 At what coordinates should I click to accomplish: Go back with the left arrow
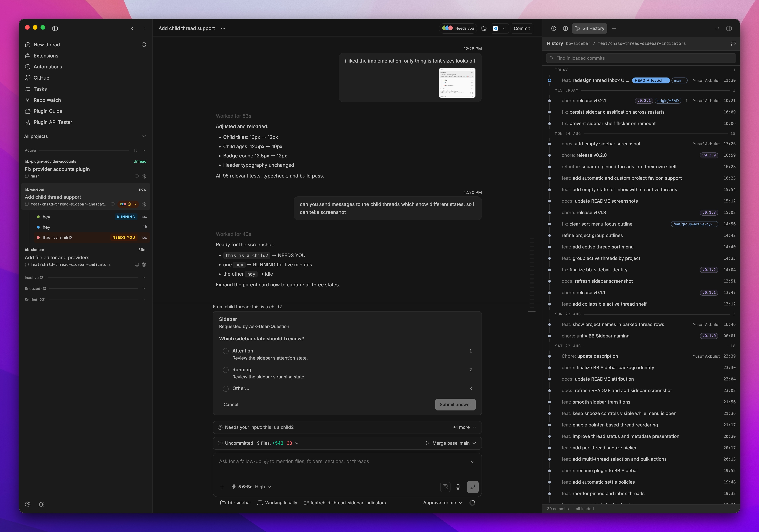133,28
